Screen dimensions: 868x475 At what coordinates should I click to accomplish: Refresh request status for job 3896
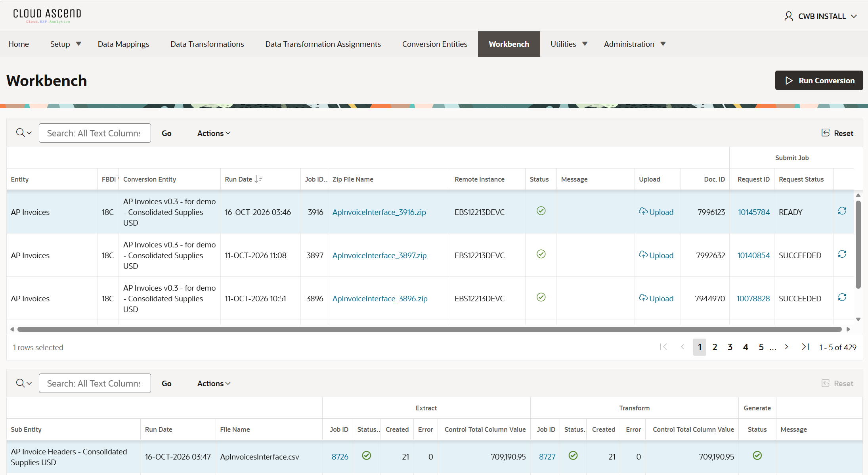point(842,297)
